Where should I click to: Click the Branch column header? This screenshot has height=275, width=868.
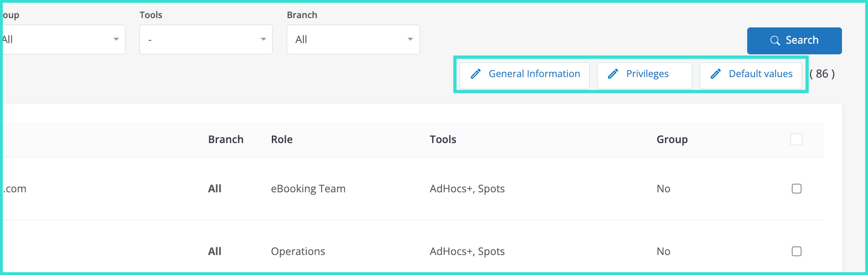(225, 139)
